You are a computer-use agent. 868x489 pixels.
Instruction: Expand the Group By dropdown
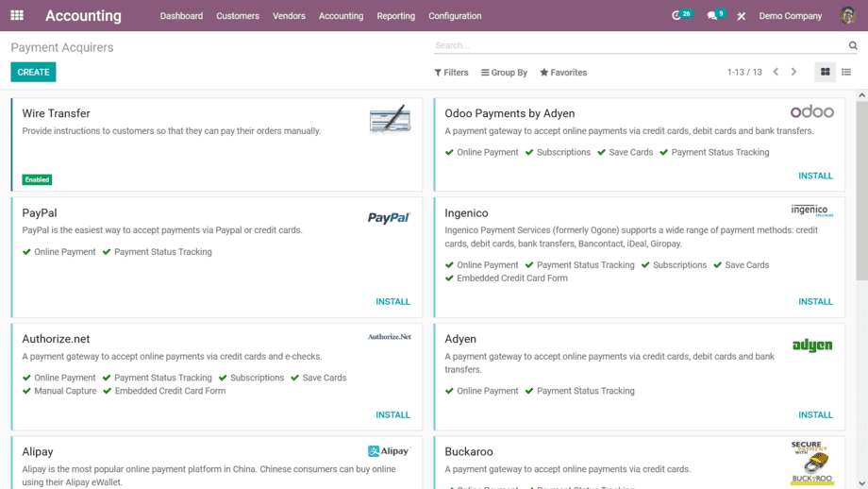tap(504, 73)
